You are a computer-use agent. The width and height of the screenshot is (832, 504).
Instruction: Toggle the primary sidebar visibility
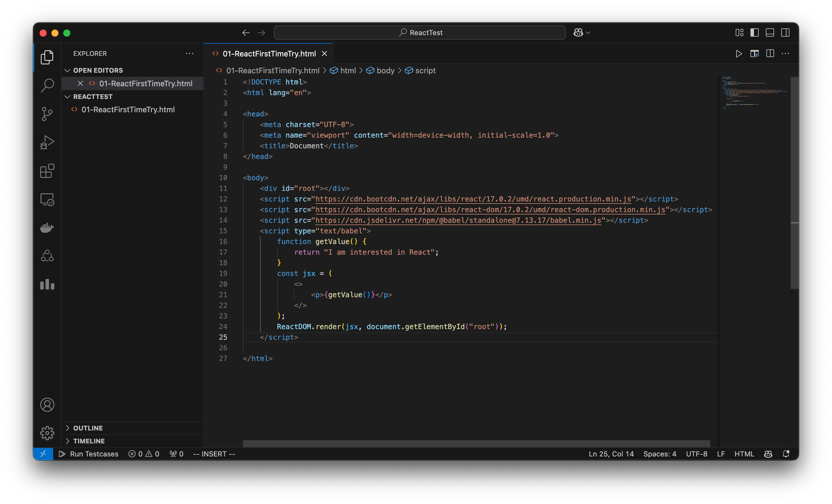coord(755,32)
